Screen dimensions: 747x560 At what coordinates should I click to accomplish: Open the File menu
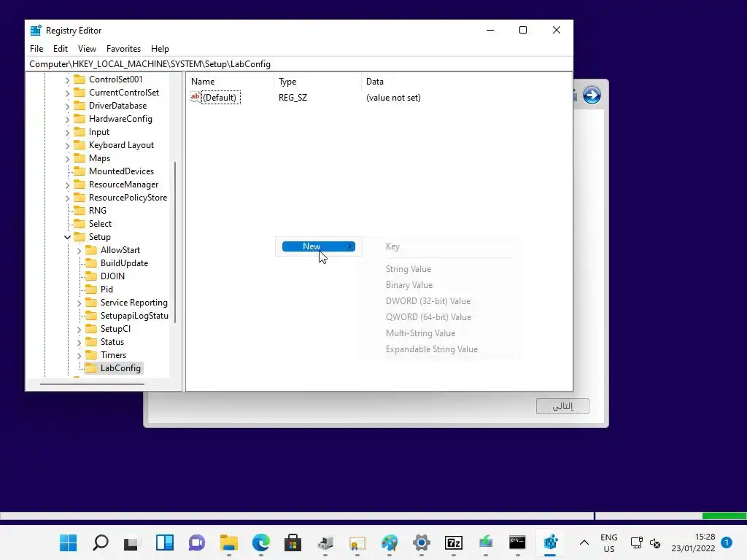36,49
